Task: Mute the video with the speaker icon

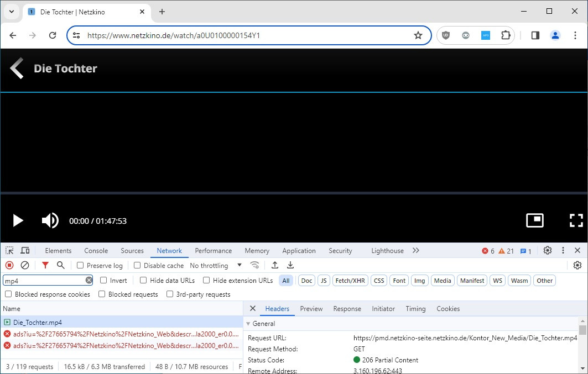Action: click(x=50, y=221)
